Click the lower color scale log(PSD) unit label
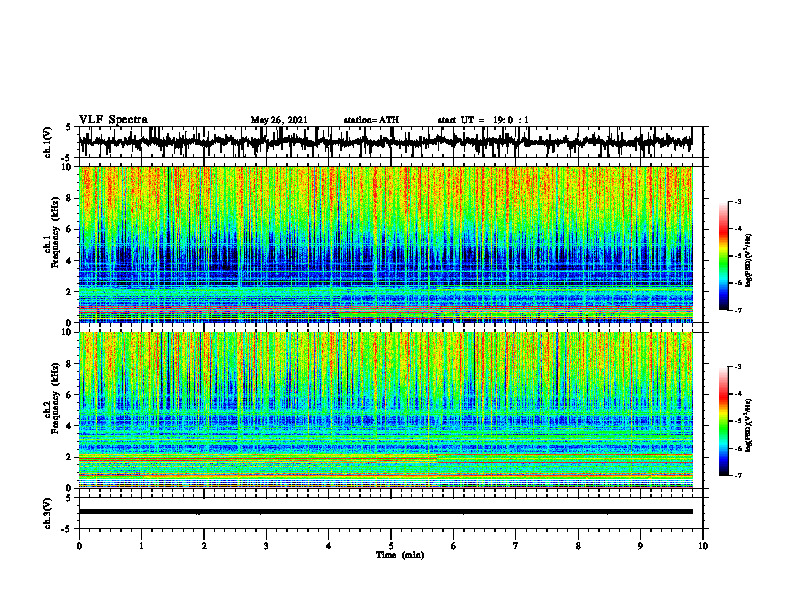Viewport: 792px width, 612px height. tap(749, 425)
